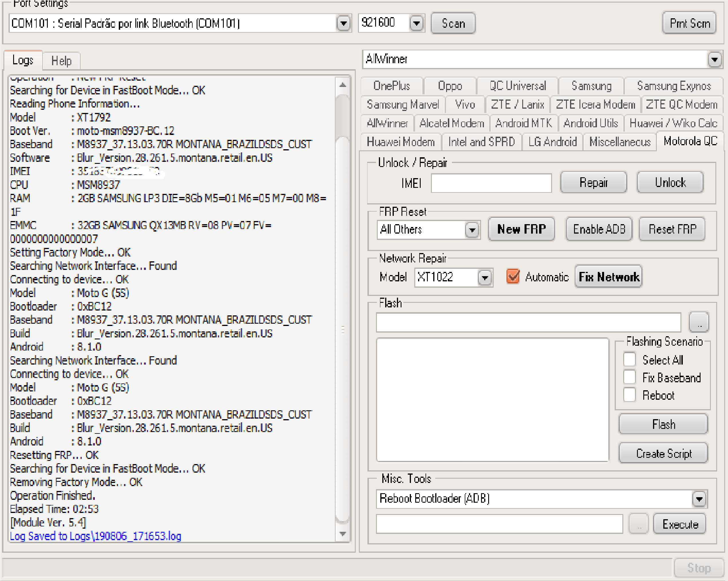Click the Unlock button
Viewport: 728px width, 581px height.
pyautogui.click(x=670, y=182)
